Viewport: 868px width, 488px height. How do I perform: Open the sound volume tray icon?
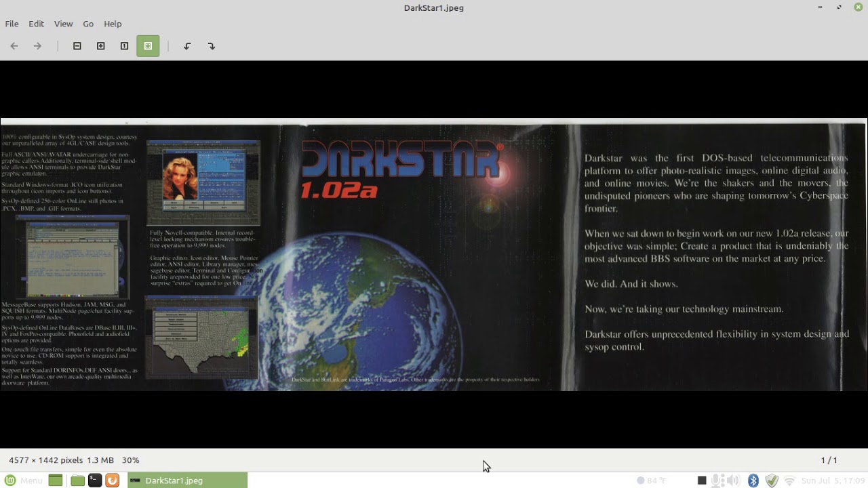coord(733,481)
